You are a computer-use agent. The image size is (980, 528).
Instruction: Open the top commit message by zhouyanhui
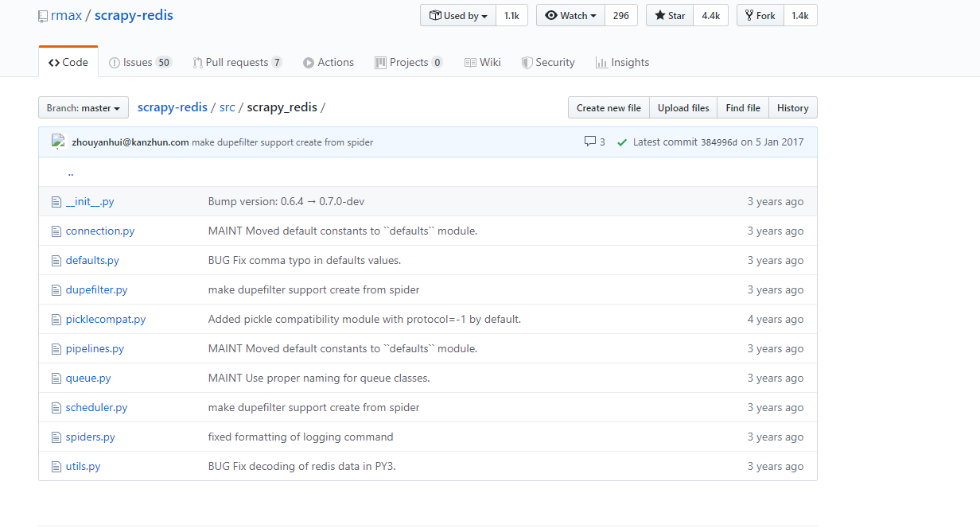[x=282, y=142]
